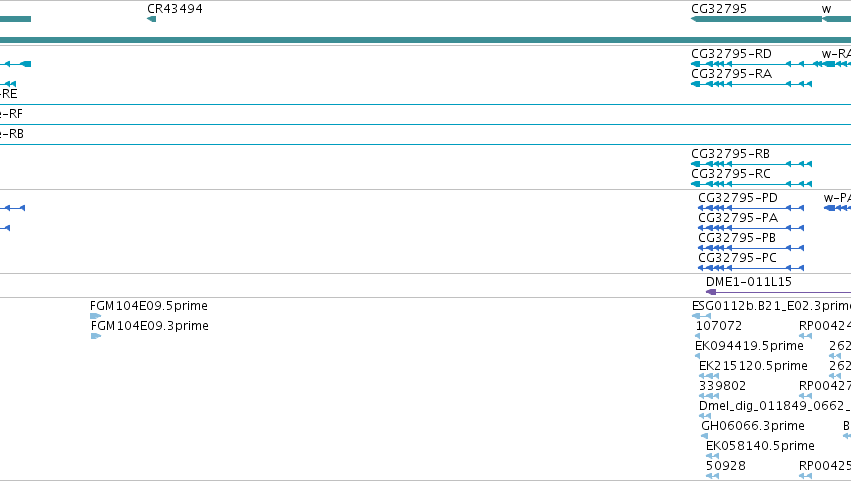Select the CG32795-RA transcript label

click(x=731, y=74)
